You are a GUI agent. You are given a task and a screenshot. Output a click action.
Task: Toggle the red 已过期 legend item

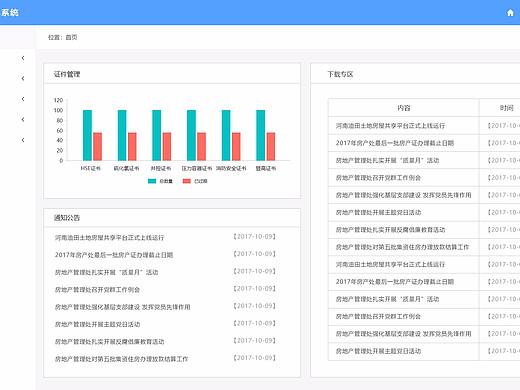(195, 181)
